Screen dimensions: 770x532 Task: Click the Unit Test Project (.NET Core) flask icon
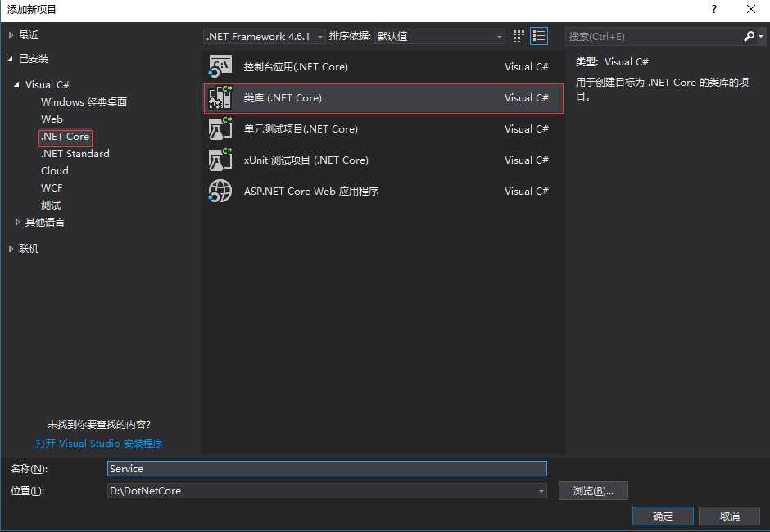pos(220,129)
